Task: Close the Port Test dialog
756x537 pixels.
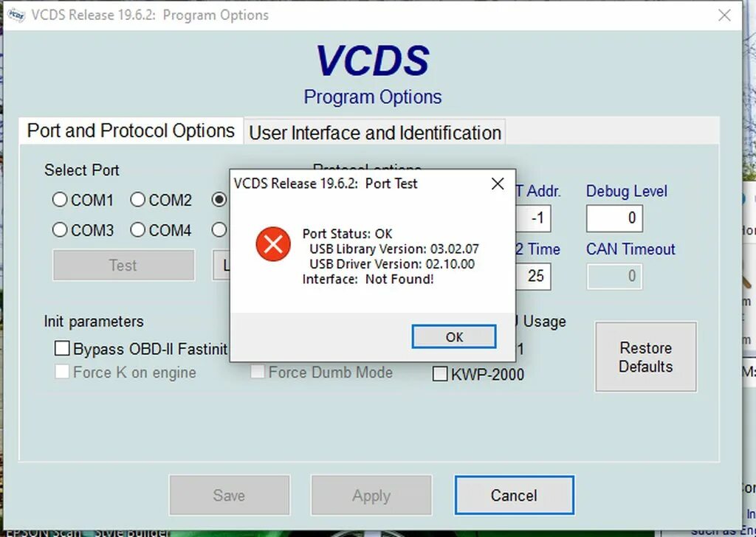Action: click(x=498, y=184)
